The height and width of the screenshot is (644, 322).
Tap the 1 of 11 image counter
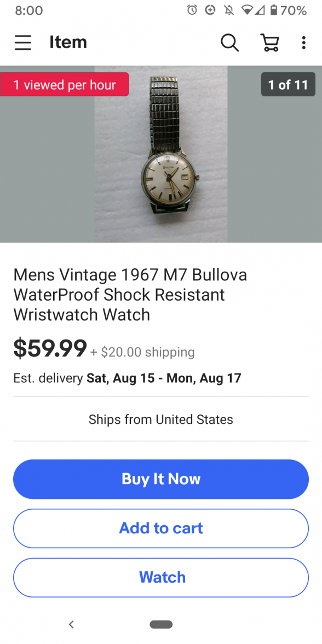[288, 84]
